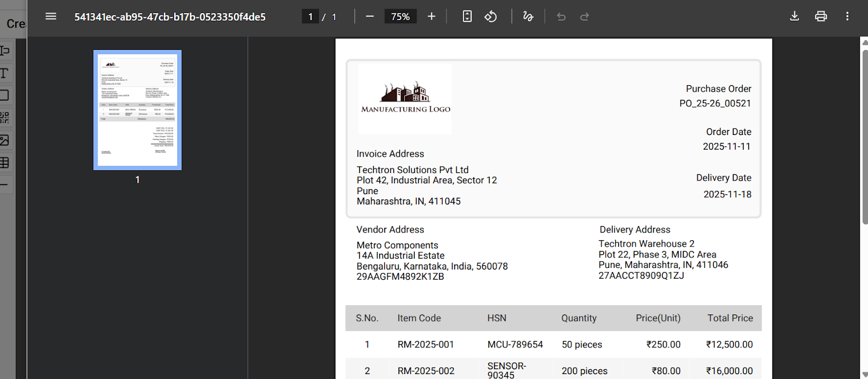Viewport: 868px width, 379px height.
Task: Select the table tool in the left panel
Action: pos(4,163)
